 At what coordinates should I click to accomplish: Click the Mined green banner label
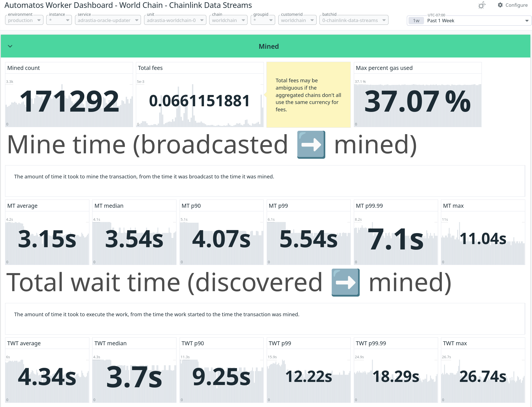268,46
